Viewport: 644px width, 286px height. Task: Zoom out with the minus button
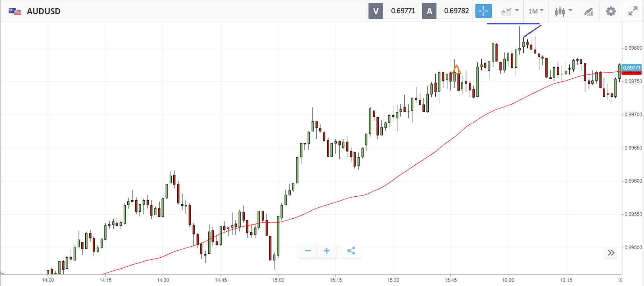coord(308,251)
